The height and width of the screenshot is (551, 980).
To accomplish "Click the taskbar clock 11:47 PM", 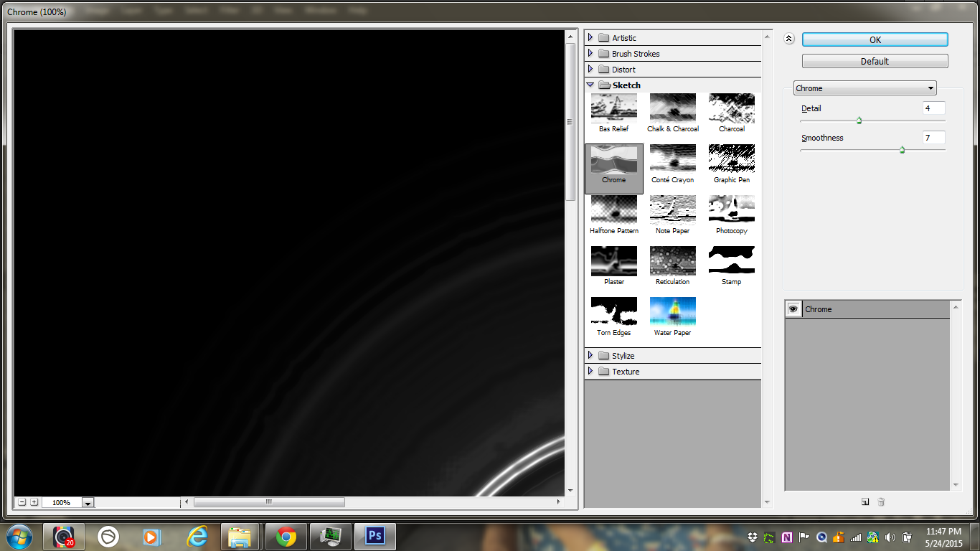I will click(x=943, y=532).
